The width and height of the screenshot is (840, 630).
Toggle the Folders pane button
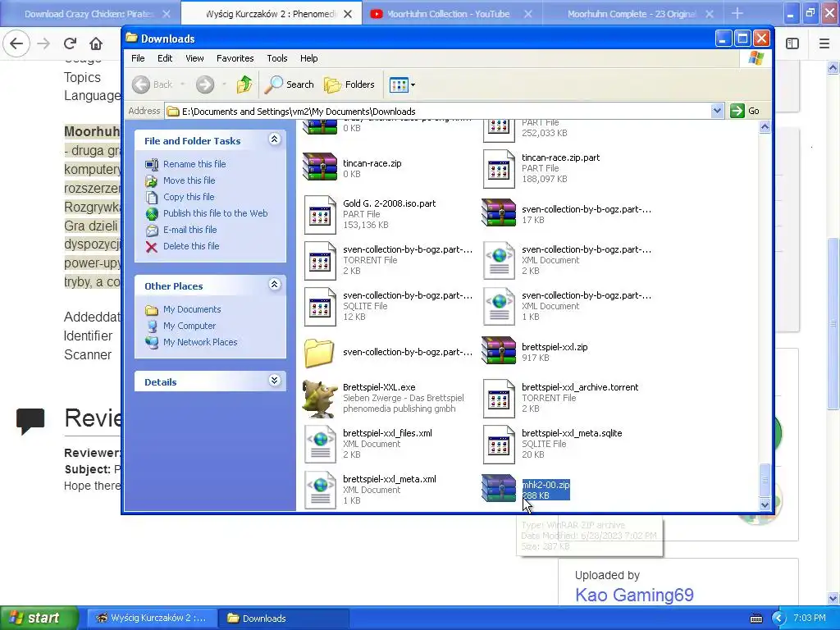(349, 84)
